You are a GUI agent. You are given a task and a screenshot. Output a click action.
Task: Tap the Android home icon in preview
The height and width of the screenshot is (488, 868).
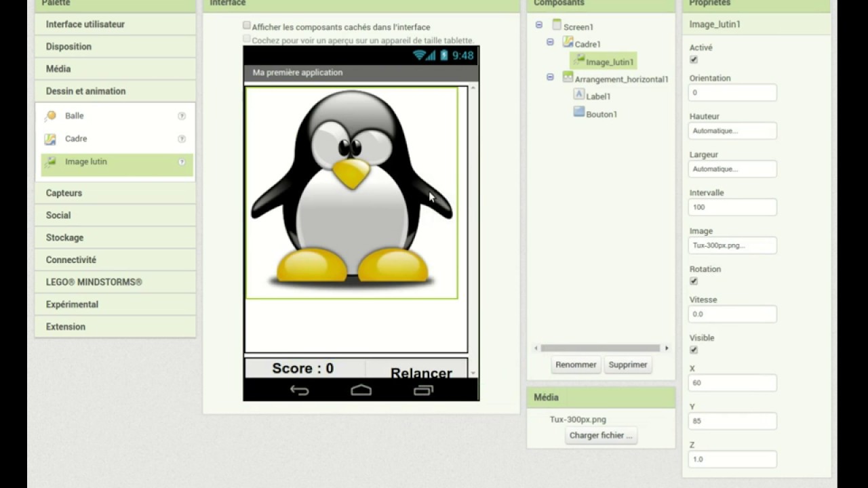pyautogui.click(x=361, y=390)
